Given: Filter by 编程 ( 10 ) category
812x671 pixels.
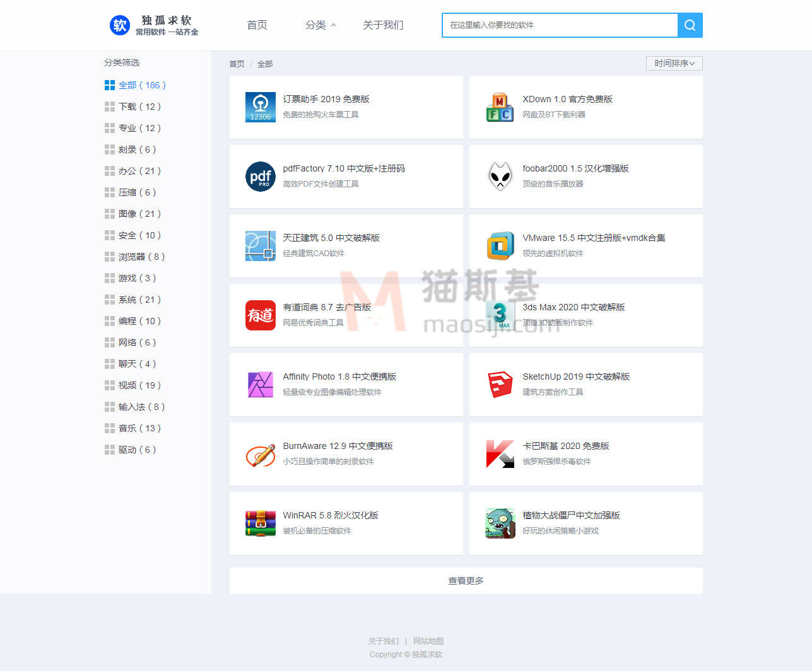Looking at the screenshot, I should [x=139, y=321].
